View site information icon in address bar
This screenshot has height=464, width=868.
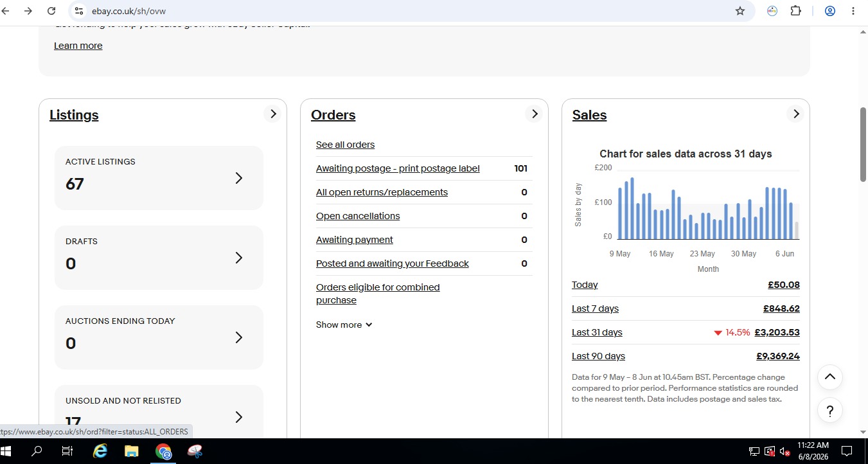(x=78, y=11)
